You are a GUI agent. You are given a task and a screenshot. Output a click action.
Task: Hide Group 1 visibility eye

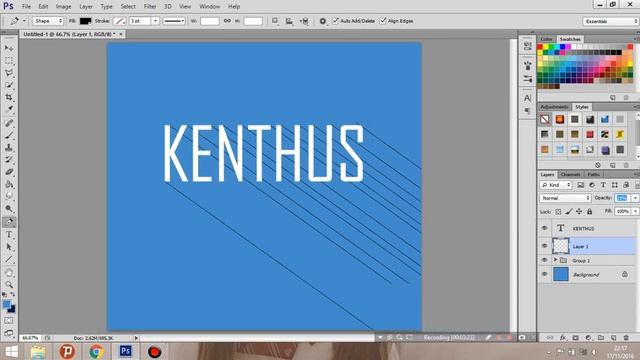544,260
